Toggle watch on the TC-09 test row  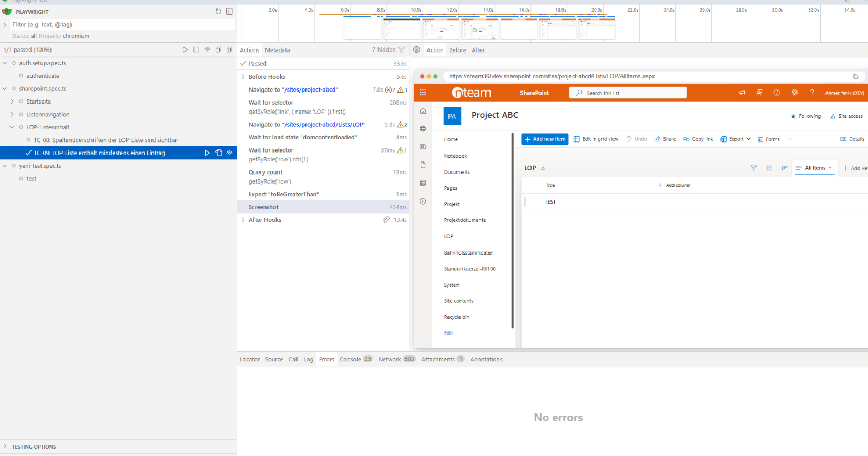(229, 153)
